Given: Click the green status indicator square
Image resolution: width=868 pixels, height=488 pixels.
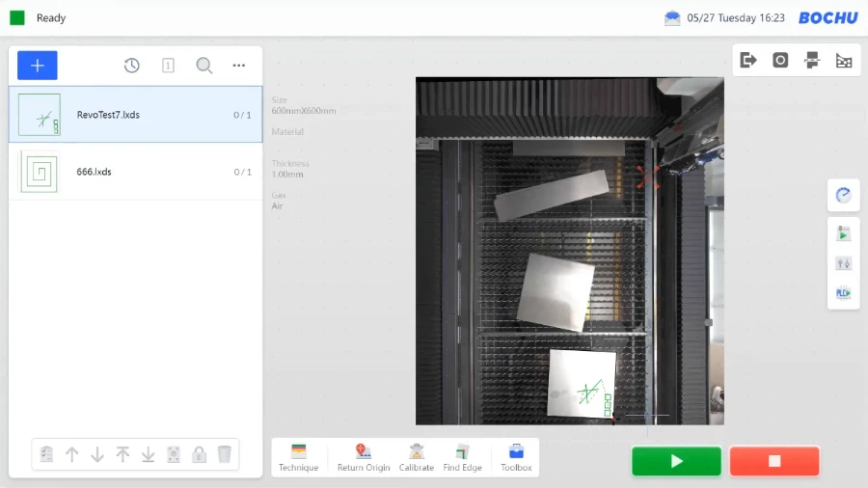Looking at the screenshot, I should pyautogui.click(x=17, y=17).
